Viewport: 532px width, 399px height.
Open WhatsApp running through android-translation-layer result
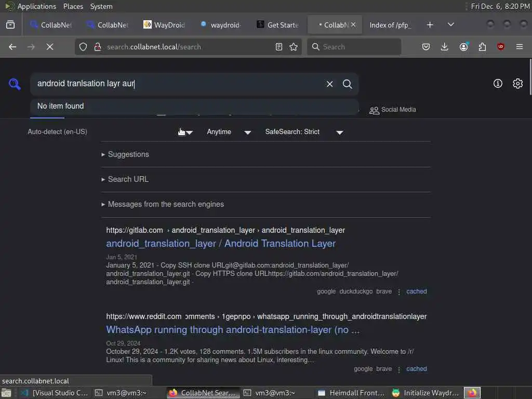tap(233, 329)
